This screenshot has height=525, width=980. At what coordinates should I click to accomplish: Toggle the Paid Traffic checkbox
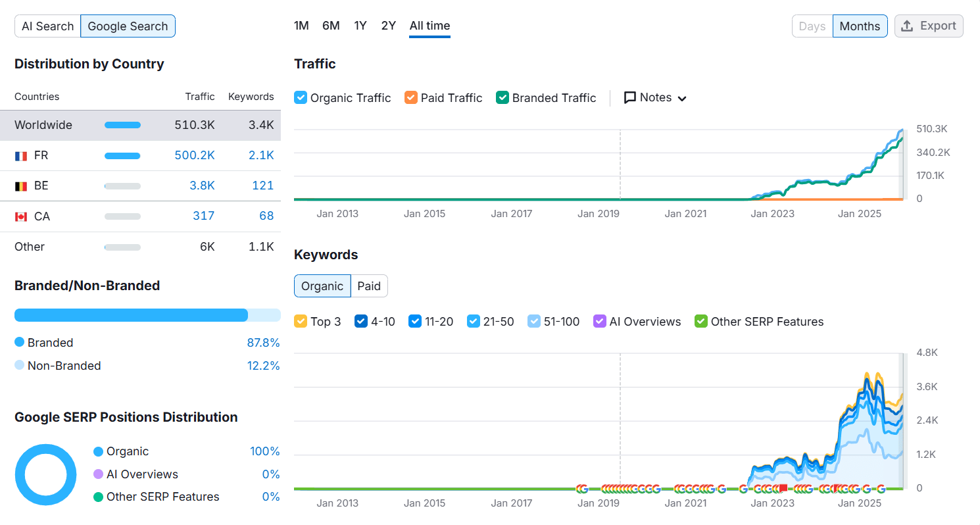pyautogui.click(x=411, y=98)
